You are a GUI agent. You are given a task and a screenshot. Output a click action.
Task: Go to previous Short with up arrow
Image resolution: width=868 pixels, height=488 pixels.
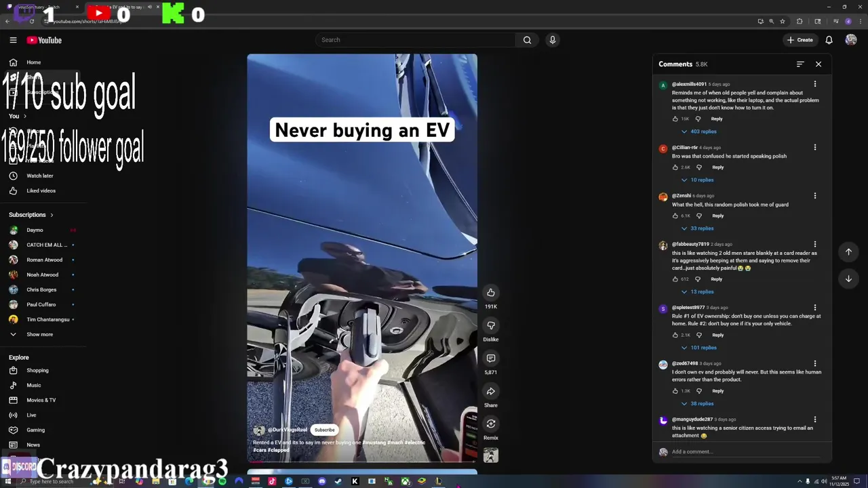pyautogui.click(x=848, y=252)
